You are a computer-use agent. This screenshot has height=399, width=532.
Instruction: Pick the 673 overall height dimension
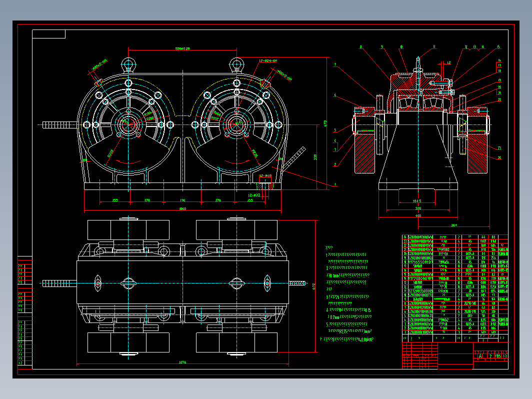[326, 122]
